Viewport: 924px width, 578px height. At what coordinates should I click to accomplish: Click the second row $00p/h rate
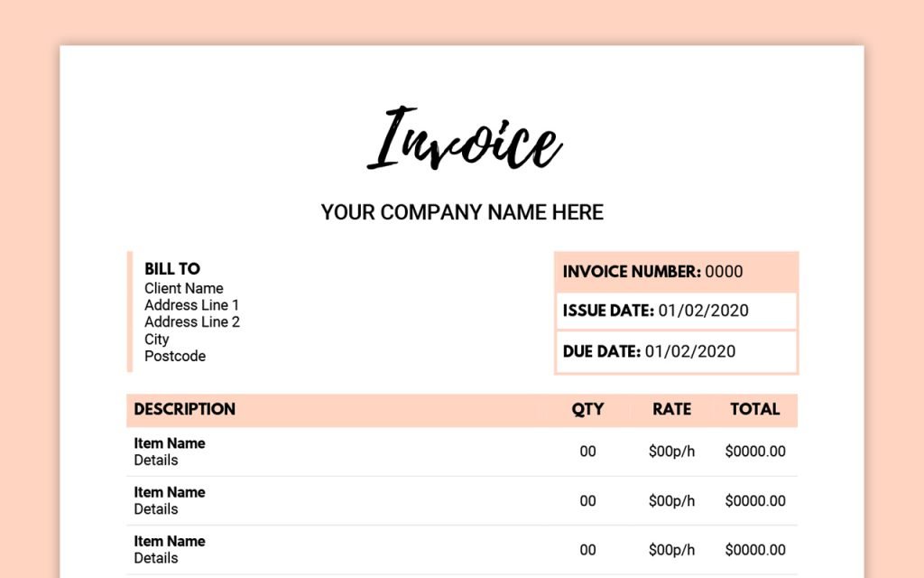click(x=671, y=500)
